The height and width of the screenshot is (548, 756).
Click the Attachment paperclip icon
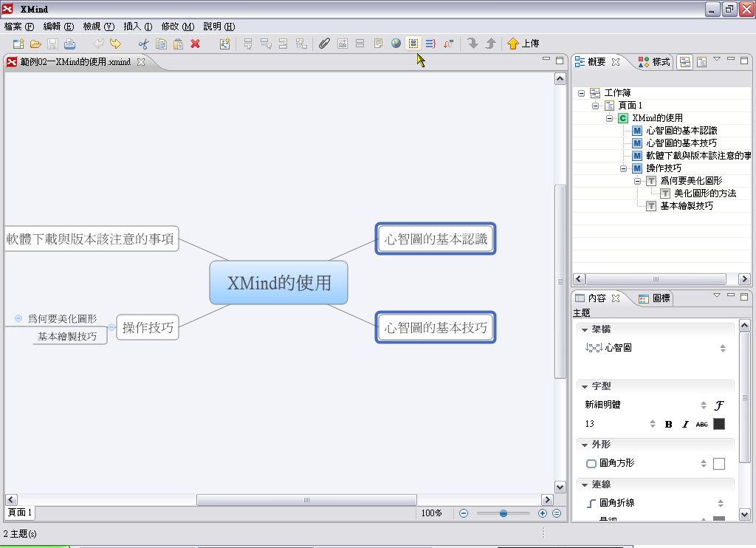tap(325, 44)
